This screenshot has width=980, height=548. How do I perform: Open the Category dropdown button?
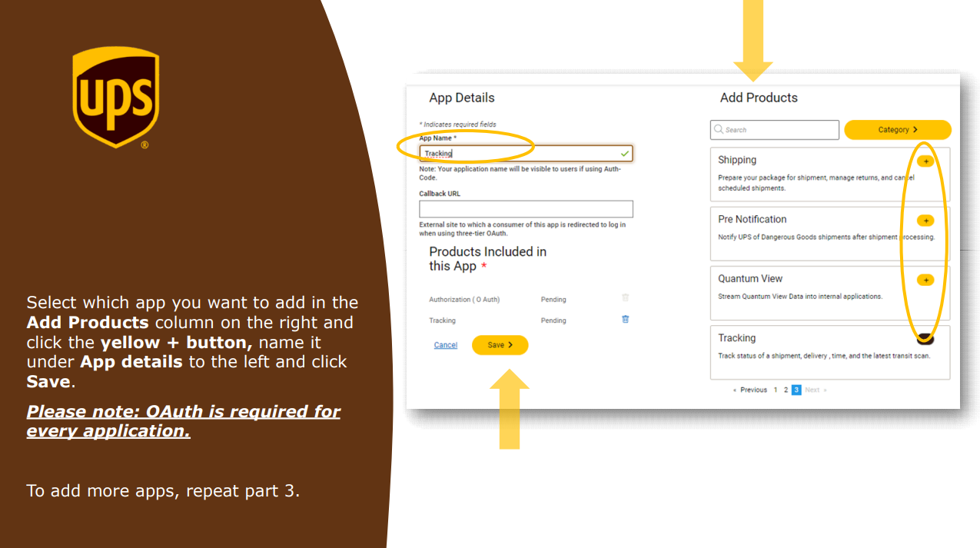(x=897, y=130)
